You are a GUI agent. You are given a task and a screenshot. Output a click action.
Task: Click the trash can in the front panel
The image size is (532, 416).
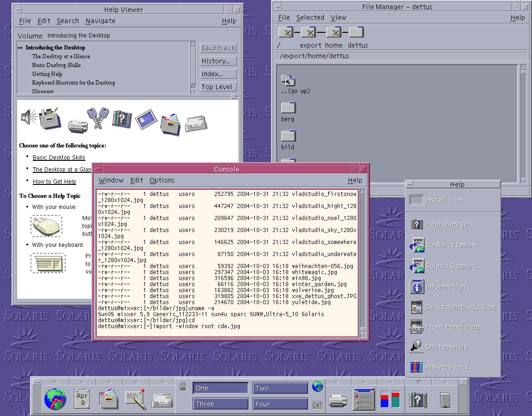click(x=445, y=400)
